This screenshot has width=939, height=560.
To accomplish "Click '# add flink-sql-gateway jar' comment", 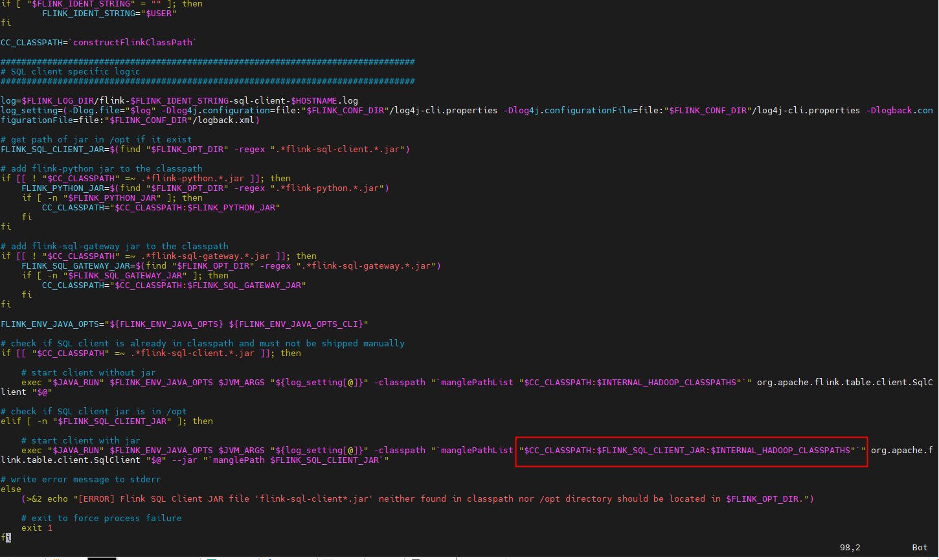I will click(114, 246).
